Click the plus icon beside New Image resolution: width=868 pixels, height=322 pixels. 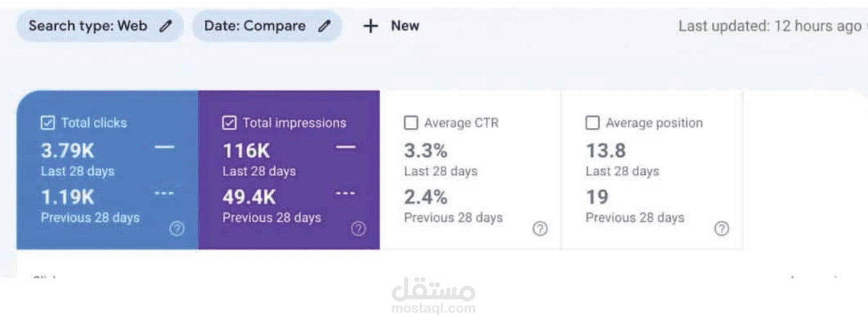coord(371,26)
